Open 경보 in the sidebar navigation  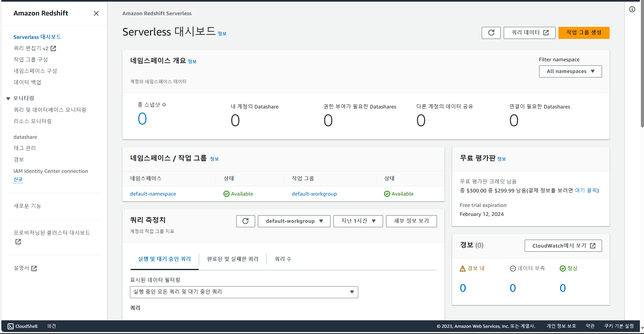point(19,159)
